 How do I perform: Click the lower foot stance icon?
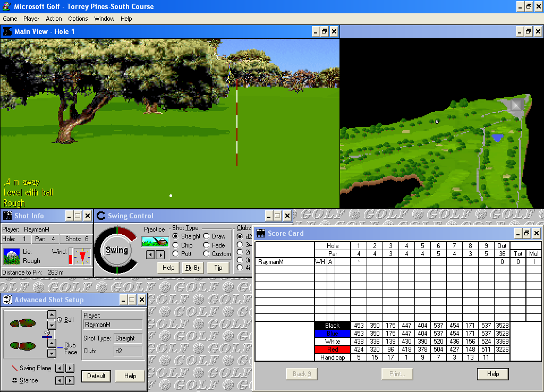point(23,346)
